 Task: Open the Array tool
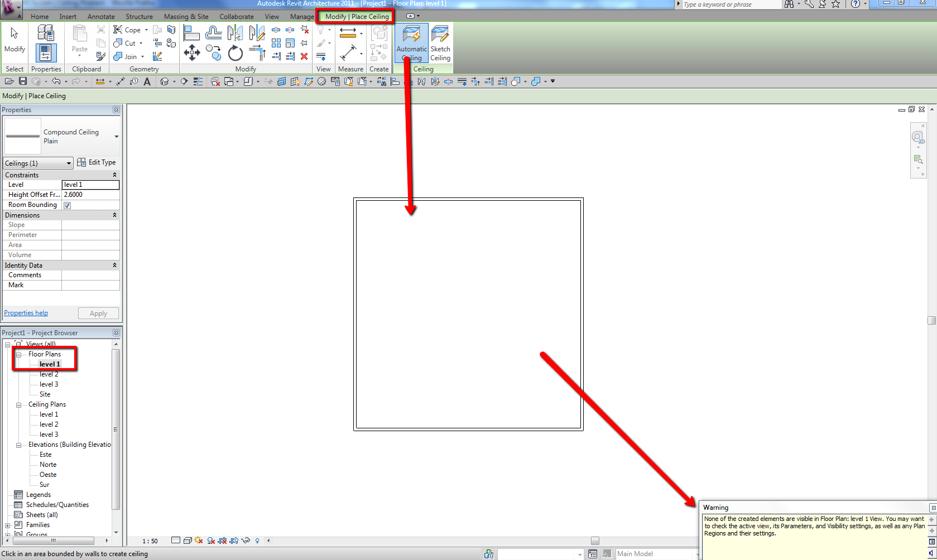[x=276, y=43]
